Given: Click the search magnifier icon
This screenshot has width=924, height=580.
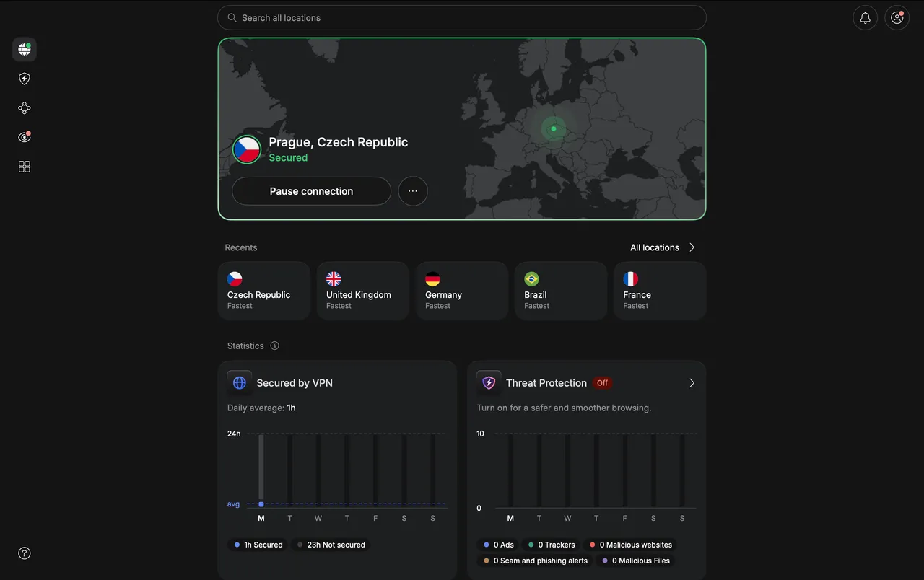Looking at the screenshot, I should (232, 17).
